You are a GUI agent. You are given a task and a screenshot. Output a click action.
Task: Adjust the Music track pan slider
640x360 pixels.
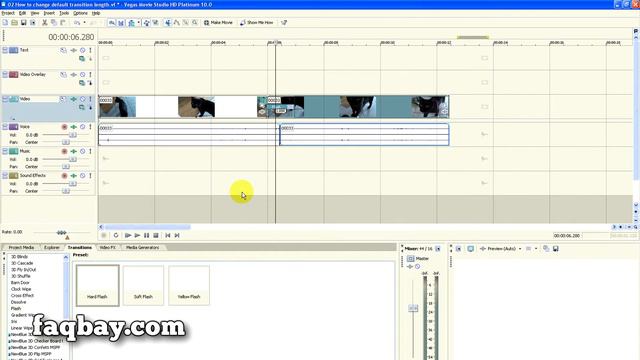tap(66, 167)
